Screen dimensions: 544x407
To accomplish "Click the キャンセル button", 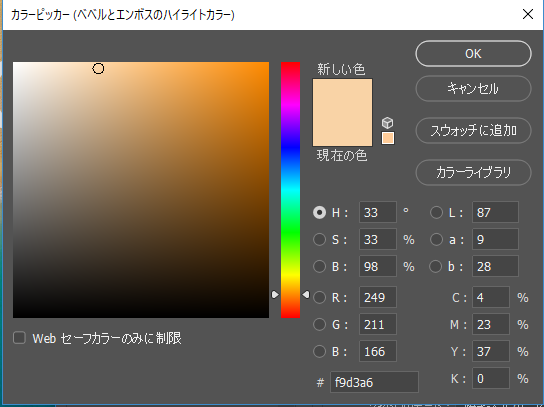I will (x=473, y=88).
